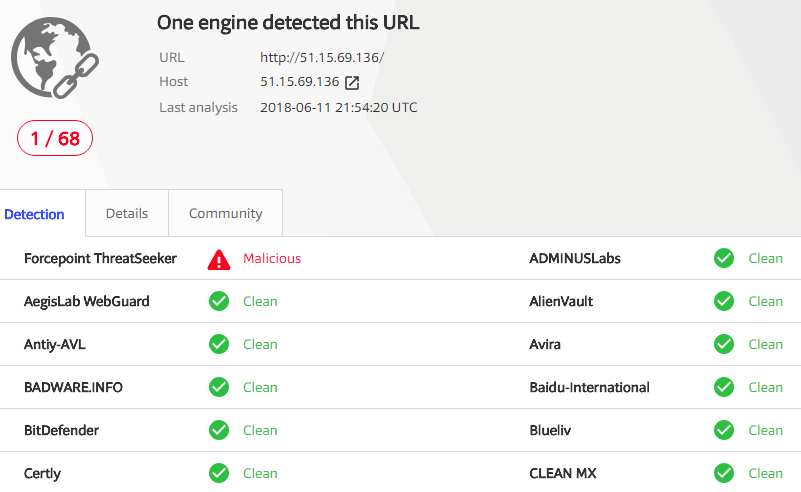Viewport: 801px width, 492px height.
Task: Click the green checkmark beside AegisLab WebGuard
Action: [219, 301]
